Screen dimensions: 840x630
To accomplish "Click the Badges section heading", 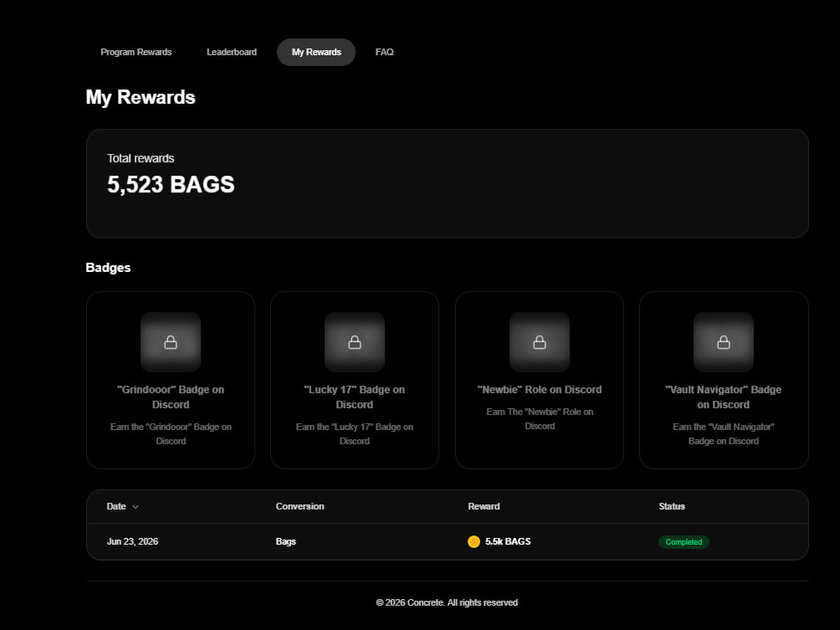I will [108, 268].
